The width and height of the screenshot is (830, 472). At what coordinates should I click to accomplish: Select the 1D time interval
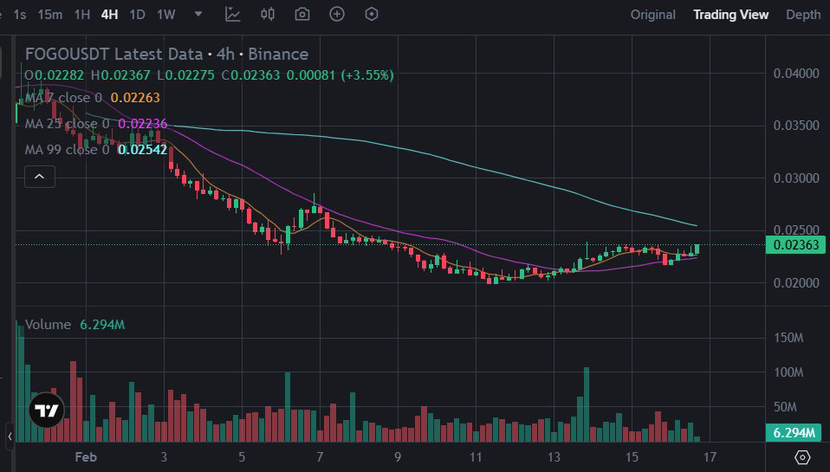click(137, 15)
